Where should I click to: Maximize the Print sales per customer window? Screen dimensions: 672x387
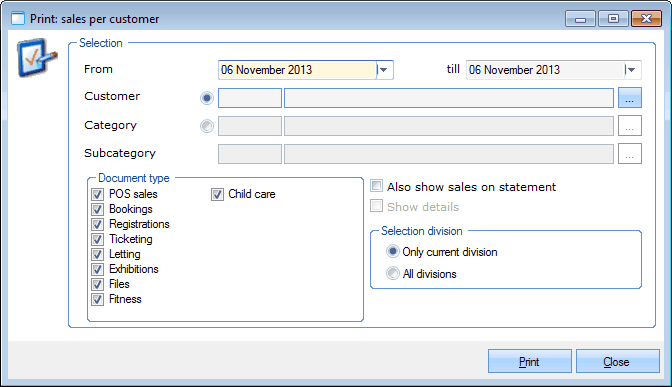pos(613,19)
